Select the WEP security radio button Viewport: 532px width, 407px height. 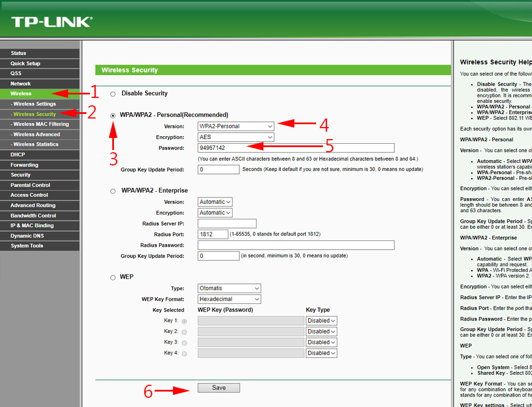pos(113,278)
